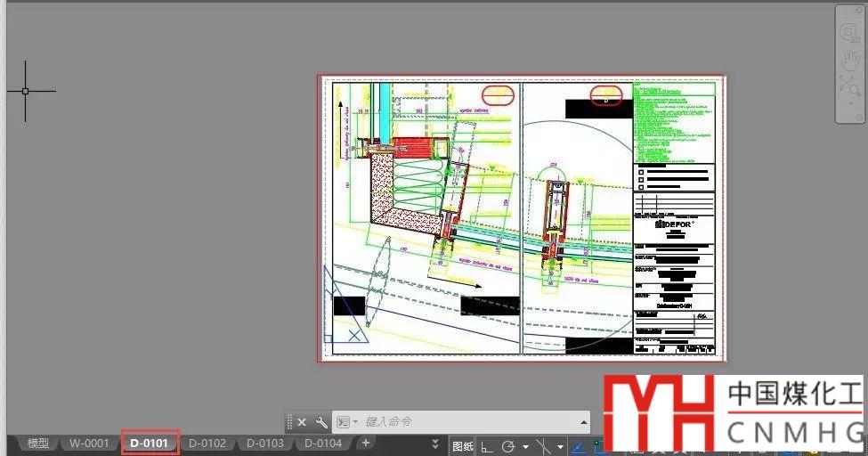This screenshot has width=868, height=456.
Task: Click the DEFOR title block in the drawing
Action: point(674,224)
